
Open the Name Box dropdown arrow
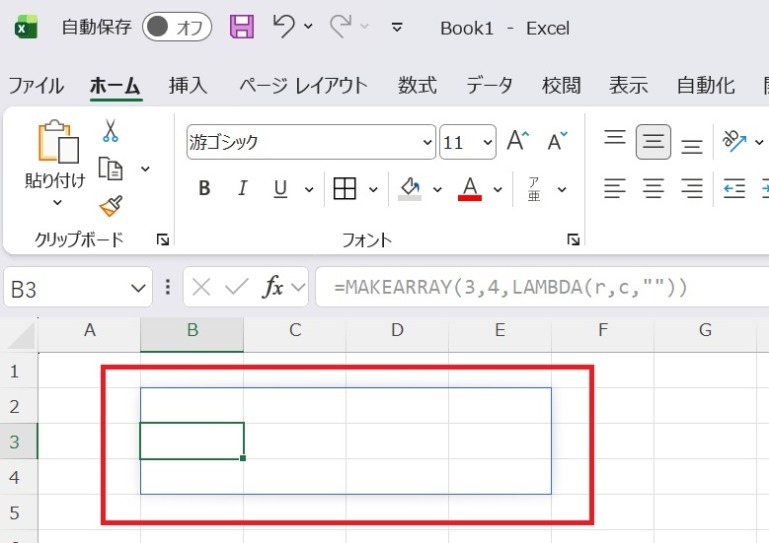coord(138,288)
